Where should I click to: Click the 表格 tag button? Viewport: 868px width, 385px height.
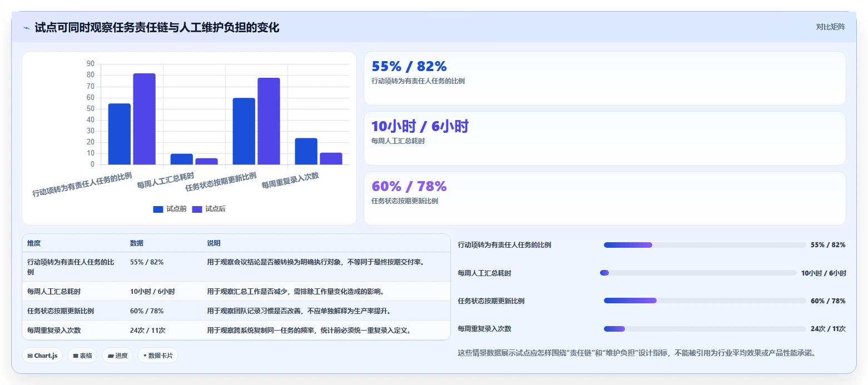click(x=82, y=356)
